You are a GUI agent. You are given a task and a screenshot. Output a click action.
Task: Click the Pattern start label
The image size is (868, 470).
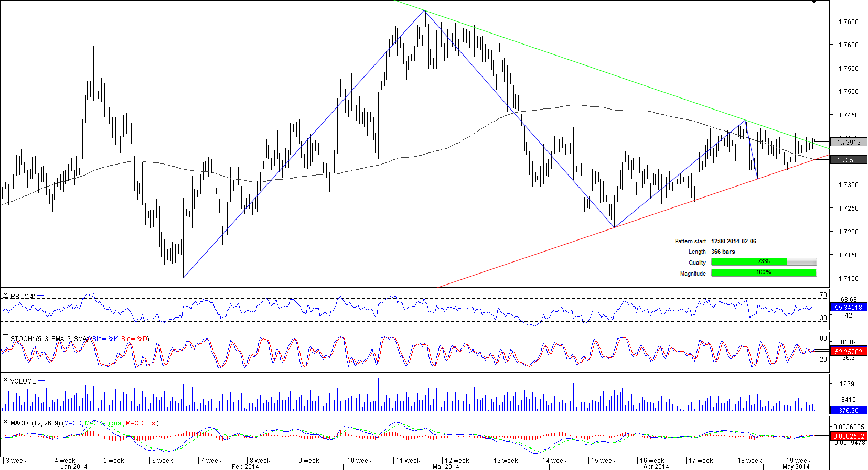tap(690, 242)
